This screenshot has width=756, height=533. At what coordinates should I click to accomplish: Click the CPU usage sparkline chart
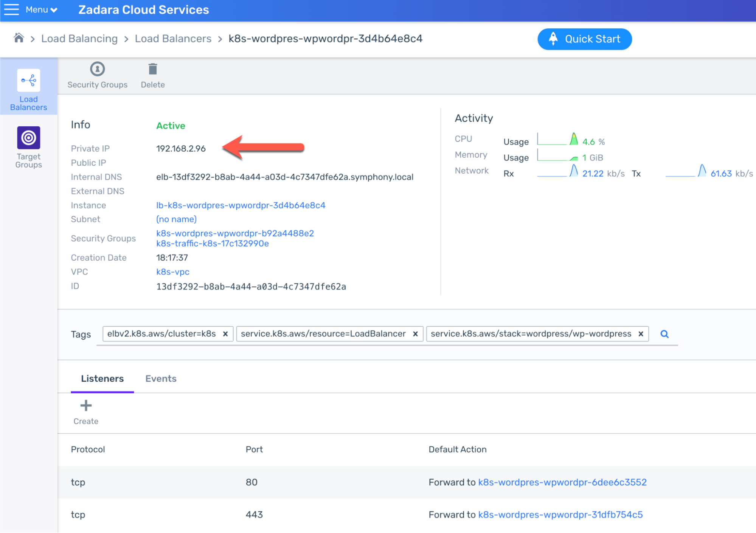(557, 139)
